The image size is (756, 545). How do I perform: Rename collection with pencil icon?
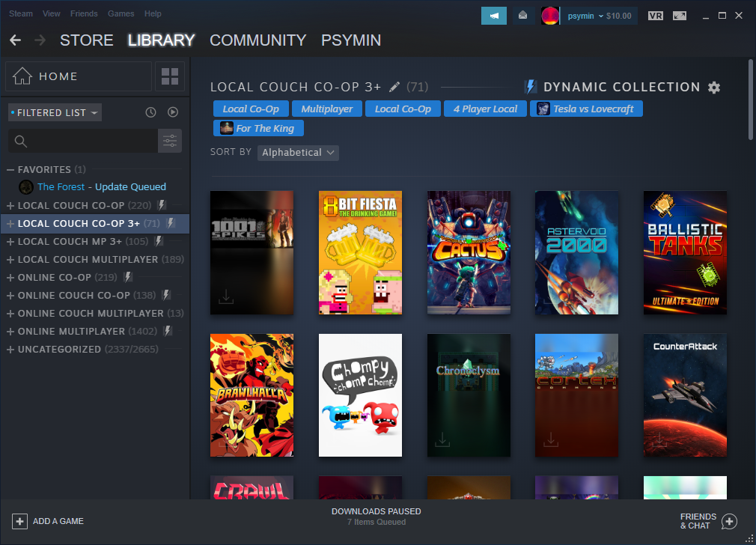coord(394,87)
